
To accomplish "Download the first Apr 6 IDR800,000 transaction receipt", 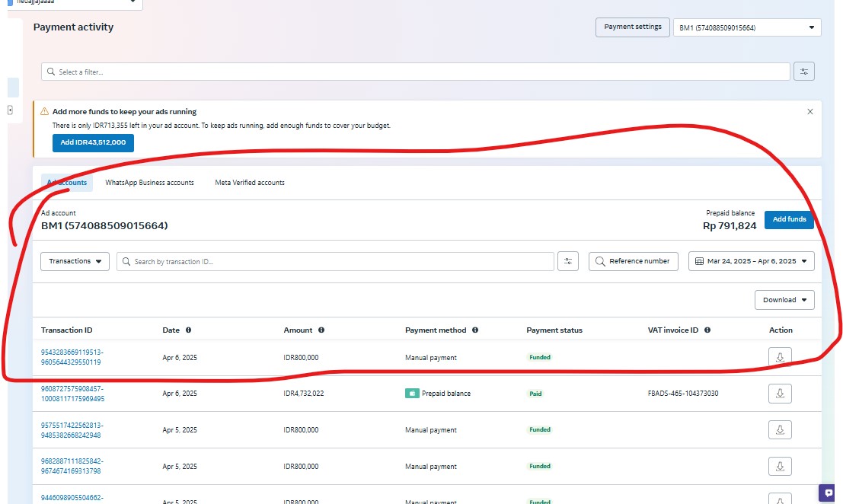I will pyautogui.click(x=780, y=357).
